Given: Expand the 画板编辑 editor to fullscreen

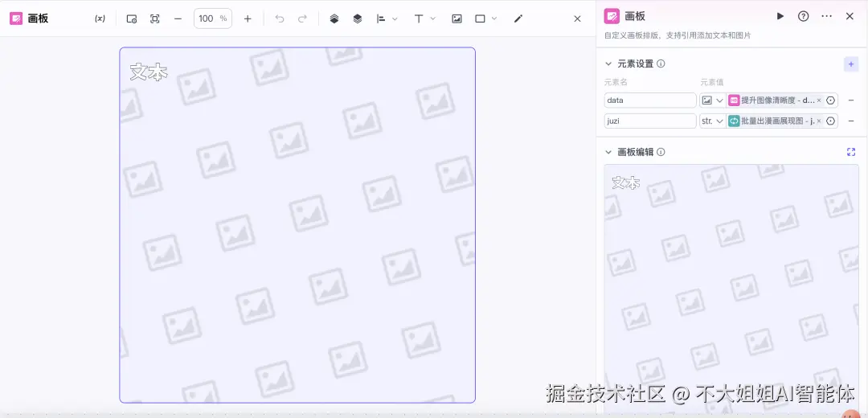Looking at the screenshot, I should 851,152.
